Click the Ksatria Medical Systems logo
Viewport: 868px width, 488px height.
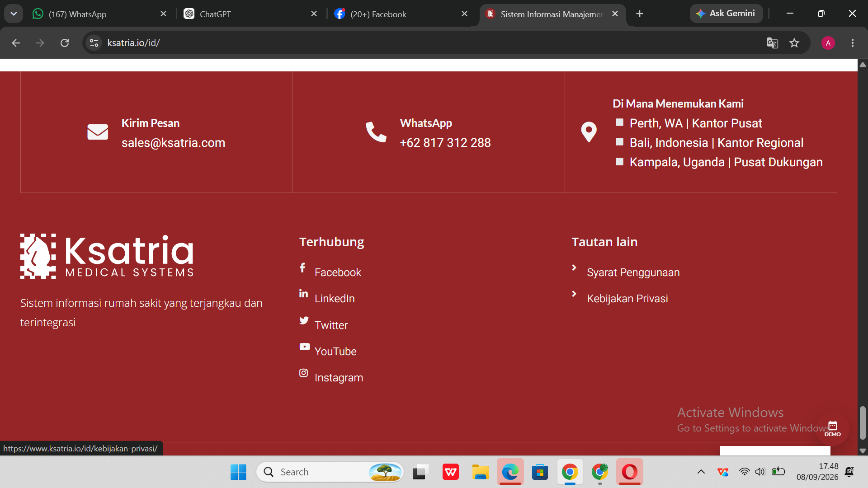107,256
